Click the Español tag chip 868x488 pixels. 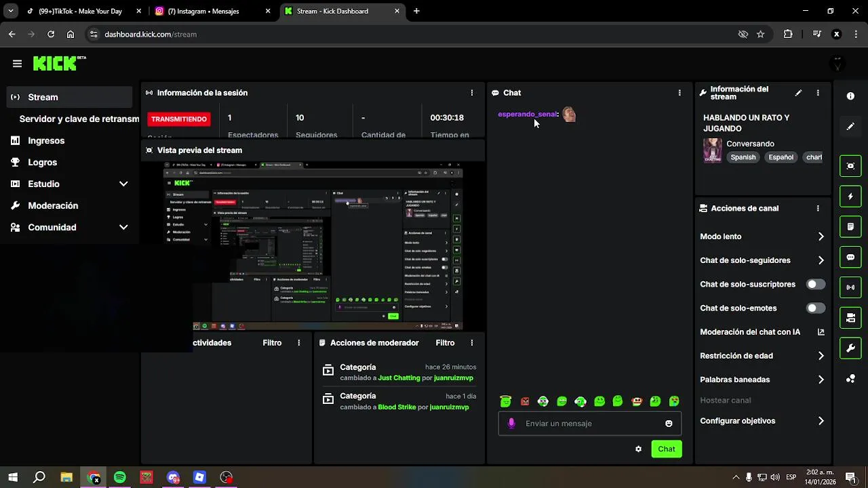[x=781, y=157]
